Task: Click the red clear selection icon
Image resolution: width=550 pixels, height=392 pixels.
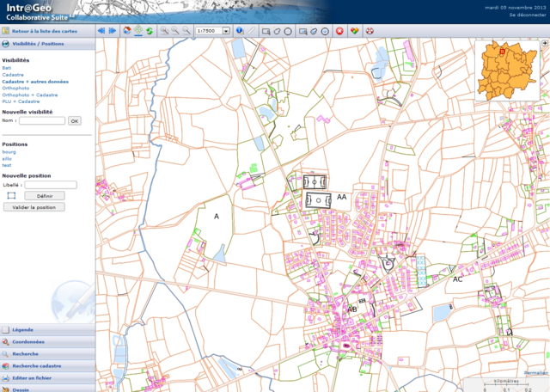Action: pos(339,31)
